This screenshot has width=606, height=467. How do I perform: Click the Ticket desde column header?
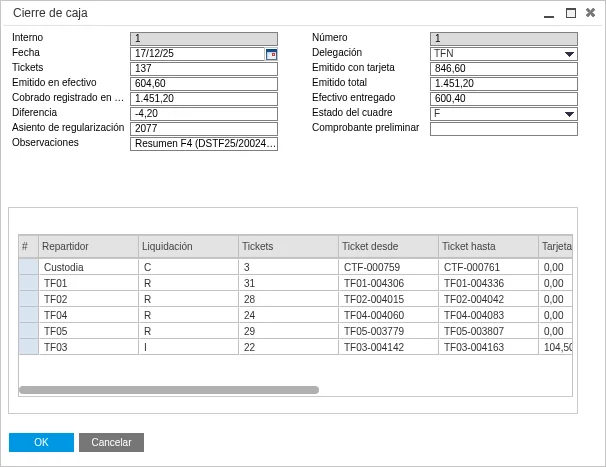(x=388, y=246)
